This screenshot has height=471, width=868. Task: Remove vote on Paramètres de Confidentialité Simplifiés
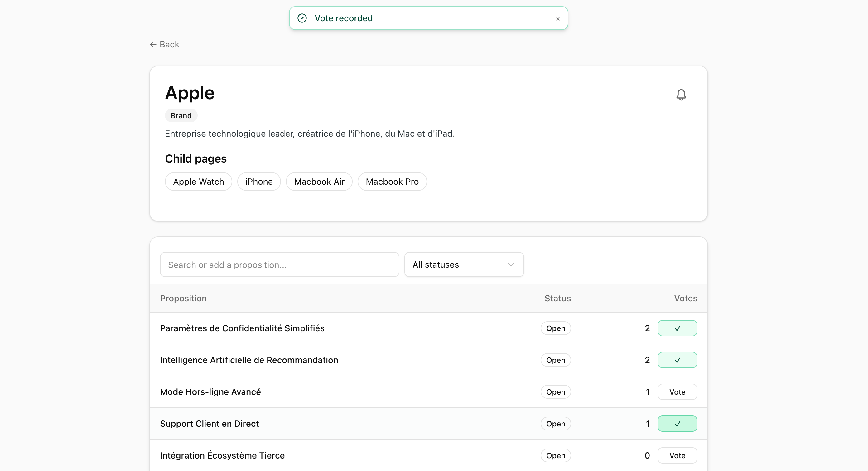point(677,328)
